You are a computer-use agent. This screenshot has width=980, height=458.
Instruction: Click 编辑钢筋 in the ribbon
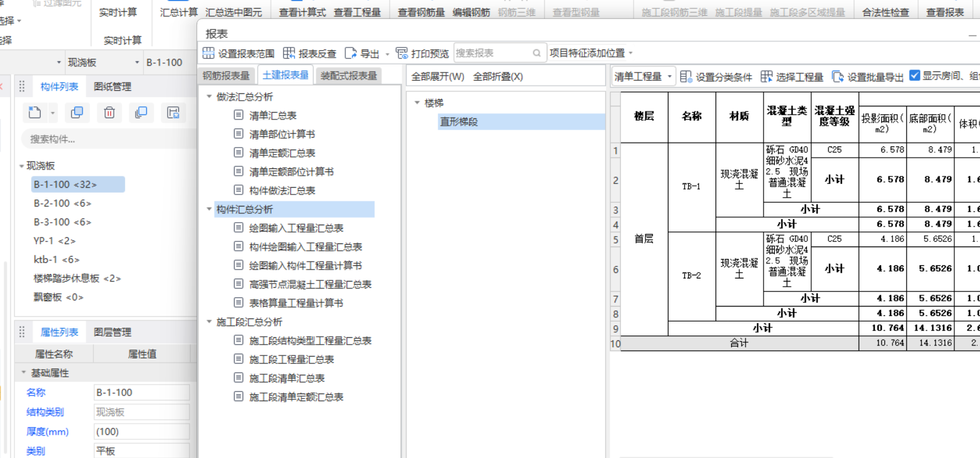click(x=472, y=12)
